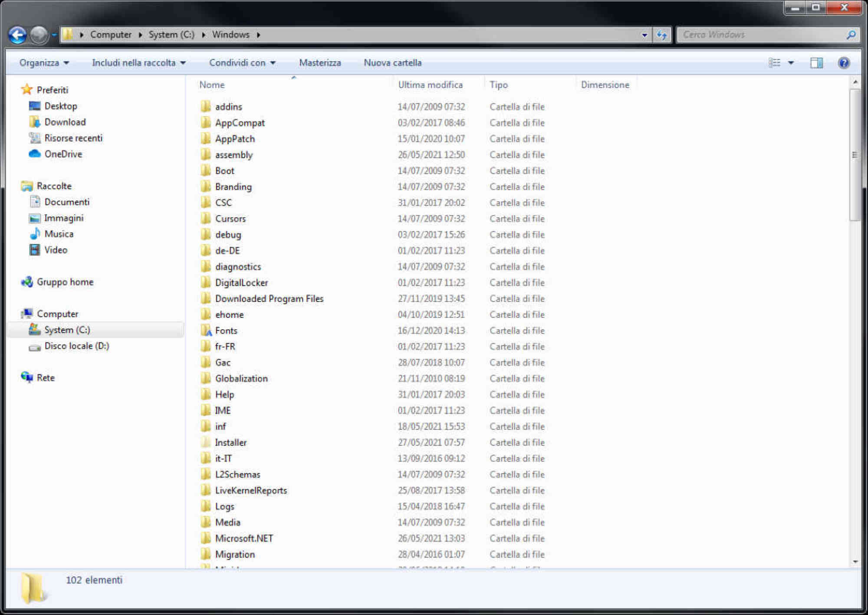
Task: Select Preferiti in the navigation pane
Action: click(x=53, y=90)
